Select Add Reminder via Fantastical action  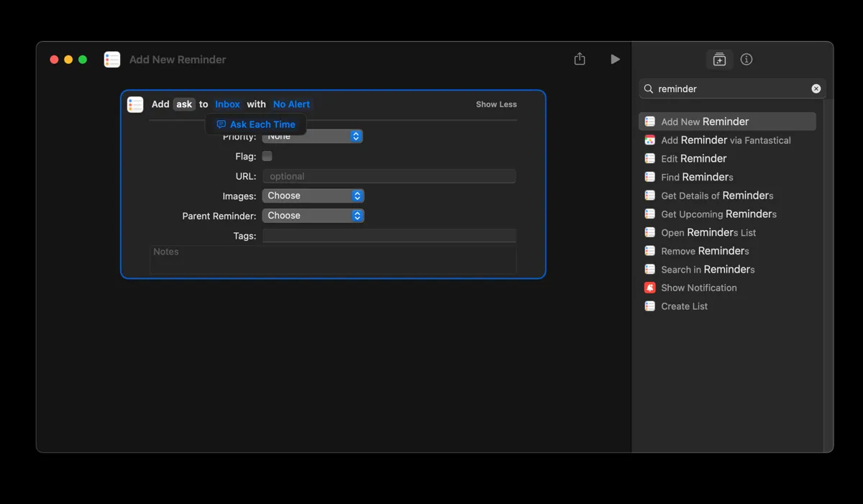click(727, 140)
